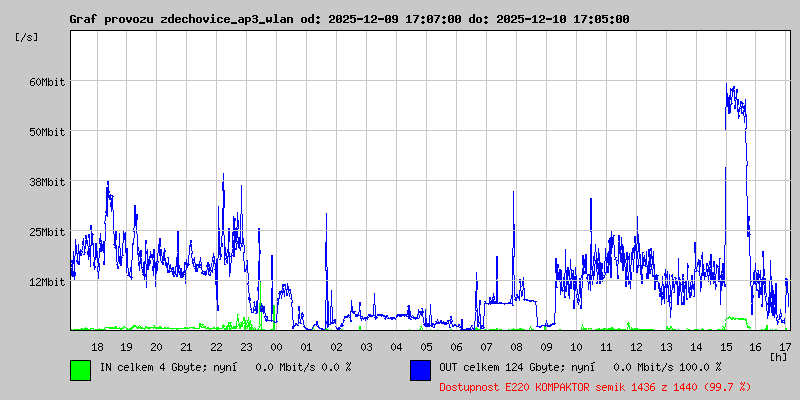Image resolution: width=800 pixels, height=400 pixels.
Task: Click the hour label '16' on x-axis
Action: coord(756,347)
